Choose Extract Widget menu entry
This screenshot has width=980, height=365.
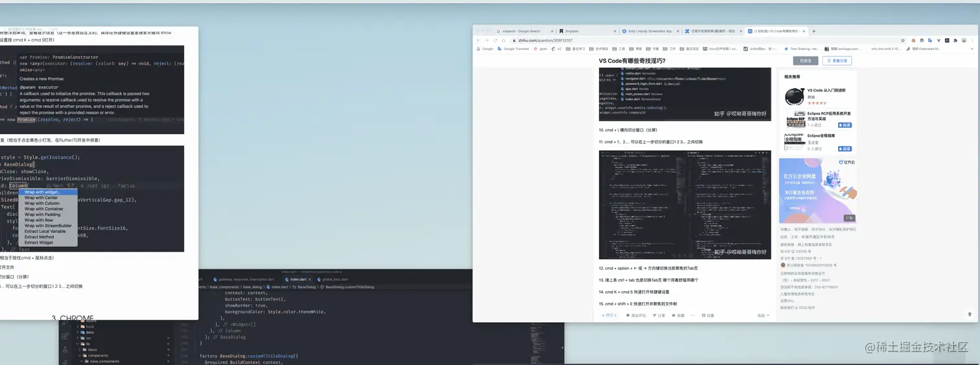coord(48,242)
